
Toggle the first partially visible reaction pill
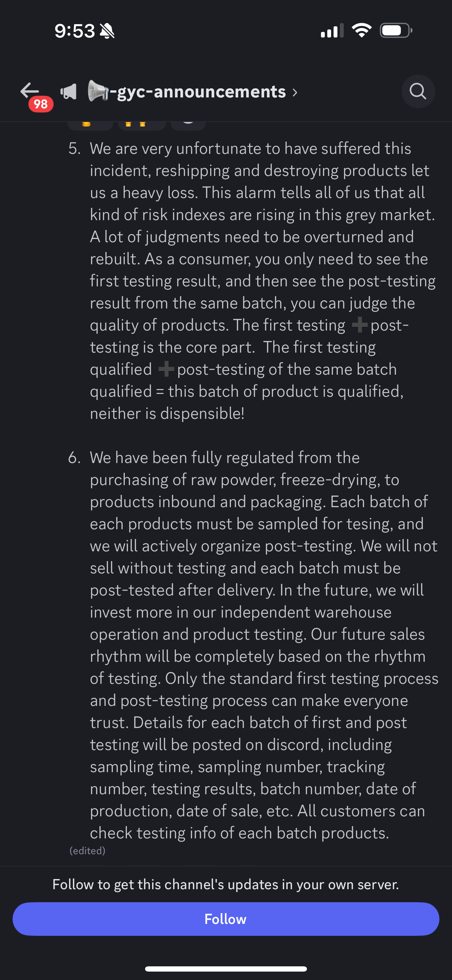[90, 125]
